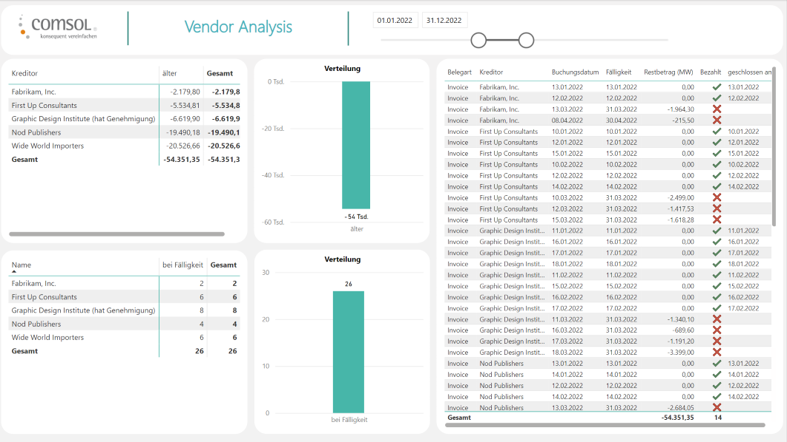The height and width of the screenshot is (442, 787).
Task: Click the right handle of date slider
Action: (x=526, y=40)
